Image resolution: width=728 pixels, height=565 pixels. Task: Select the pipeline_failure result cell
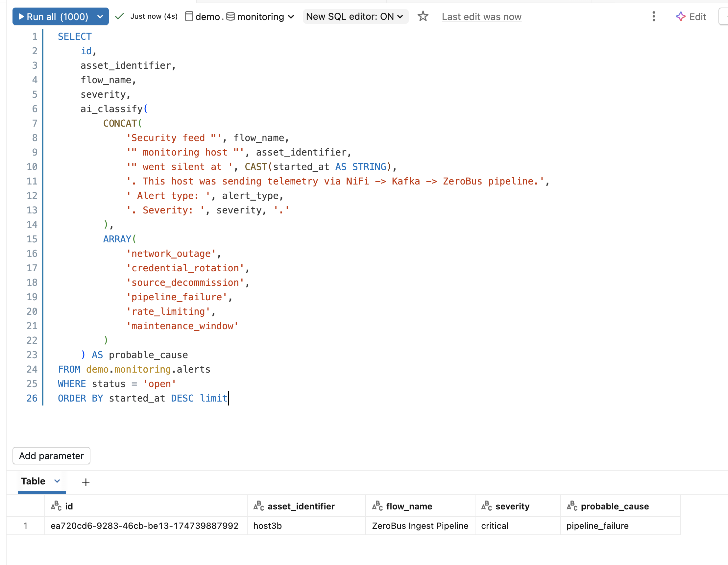pos(620,526)
